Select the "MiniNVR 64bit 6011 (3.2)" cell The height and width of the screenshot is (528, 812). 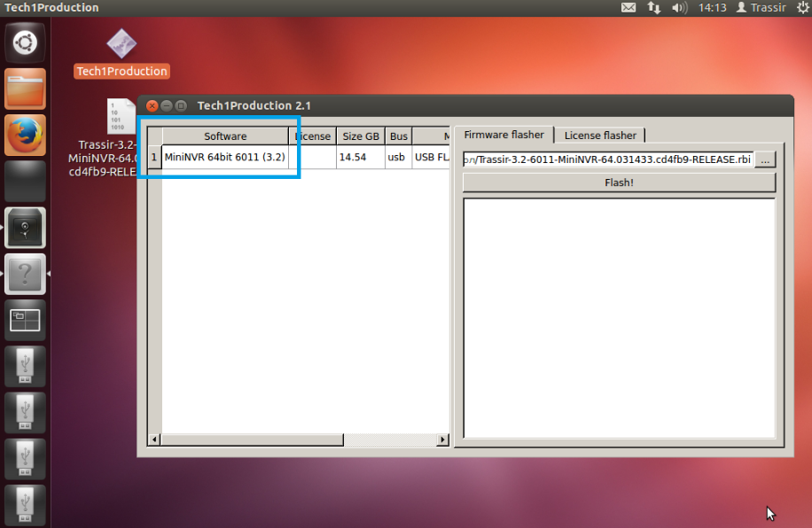click(x=225, y=157)
